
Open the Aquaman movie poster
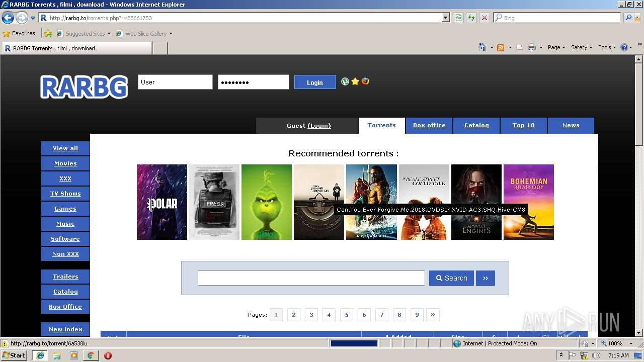point(371,202)
